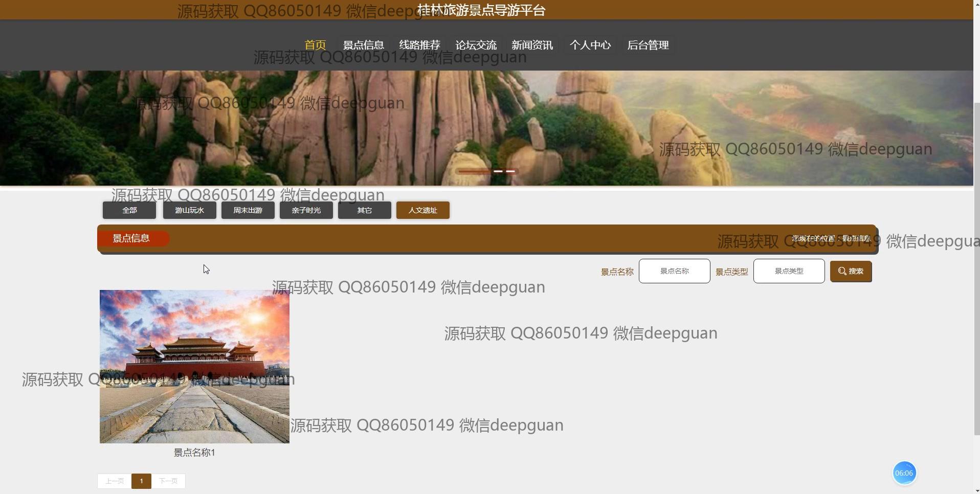The image size is (980, 494).
Task: Click the 上一页 pagination button
Action: pos(115,481)
